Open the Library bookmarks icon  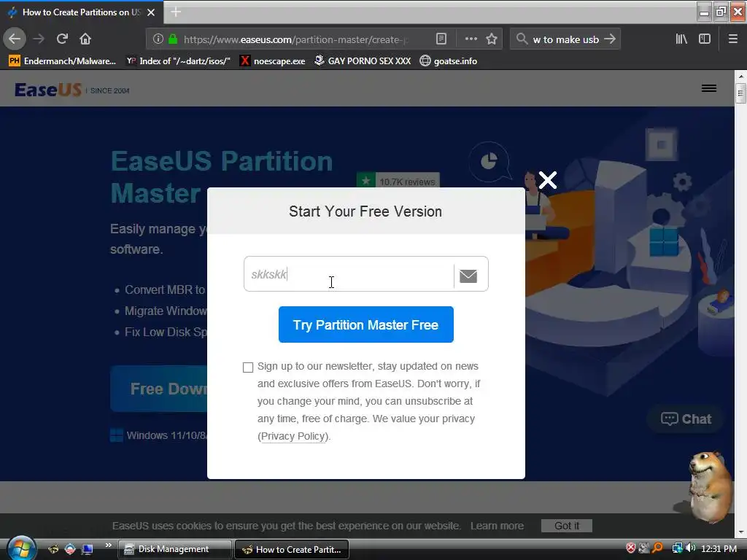681,39
